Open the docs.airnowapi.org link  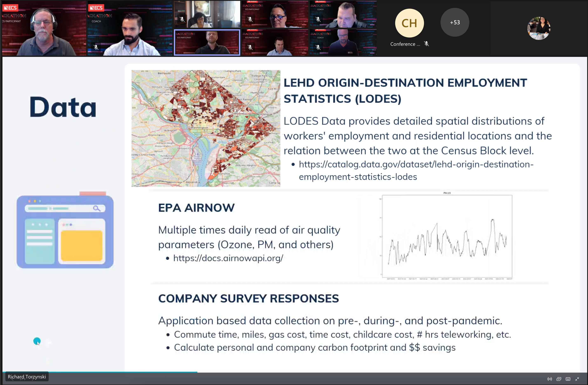(228, 258)
